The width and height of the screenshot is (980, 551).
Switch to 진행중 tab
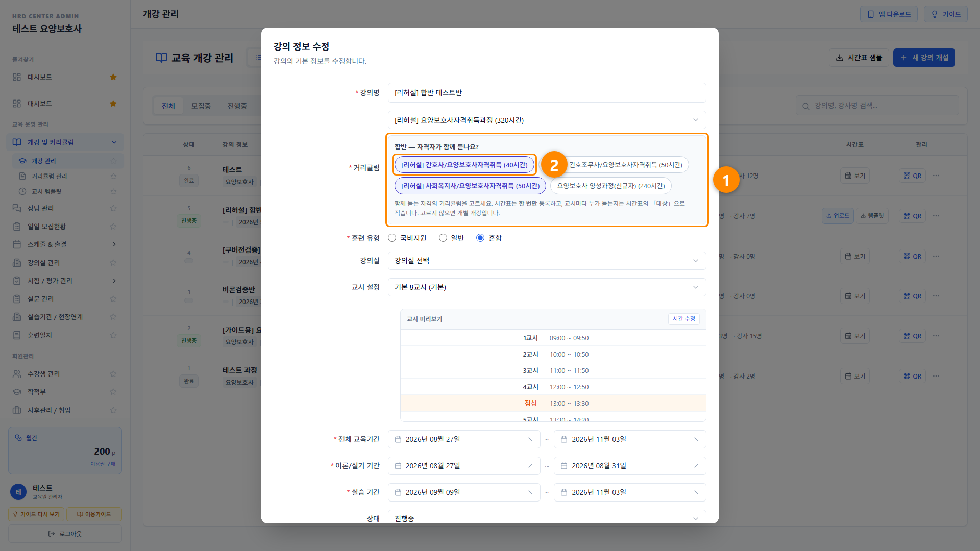[237, 106]
